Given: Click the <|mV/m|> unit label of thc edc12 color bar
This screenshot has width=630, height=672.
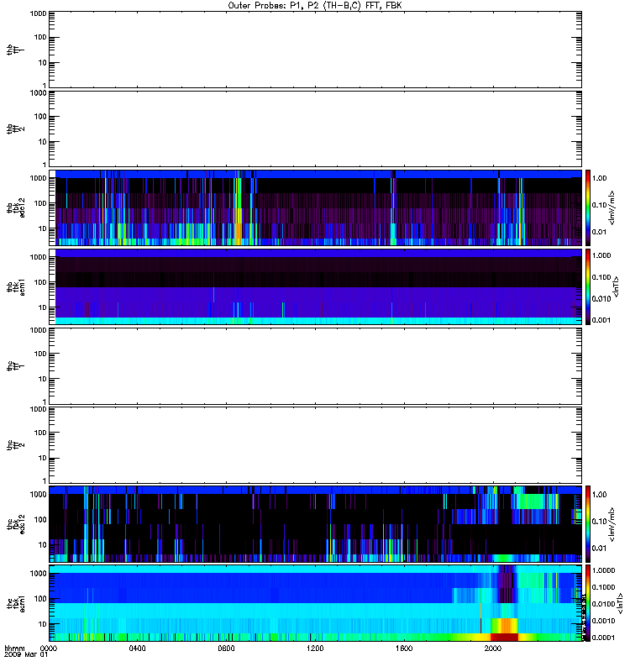Looking at the screenshot, I should pyautogui.click(x=612, y=524).
